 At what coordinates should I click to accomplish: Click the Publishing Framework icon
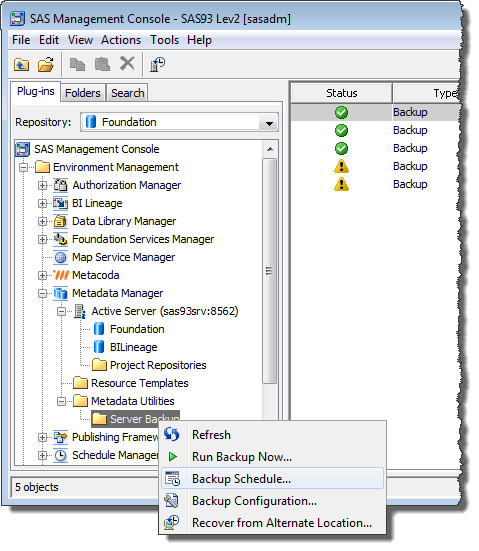(x=60, y=437)
